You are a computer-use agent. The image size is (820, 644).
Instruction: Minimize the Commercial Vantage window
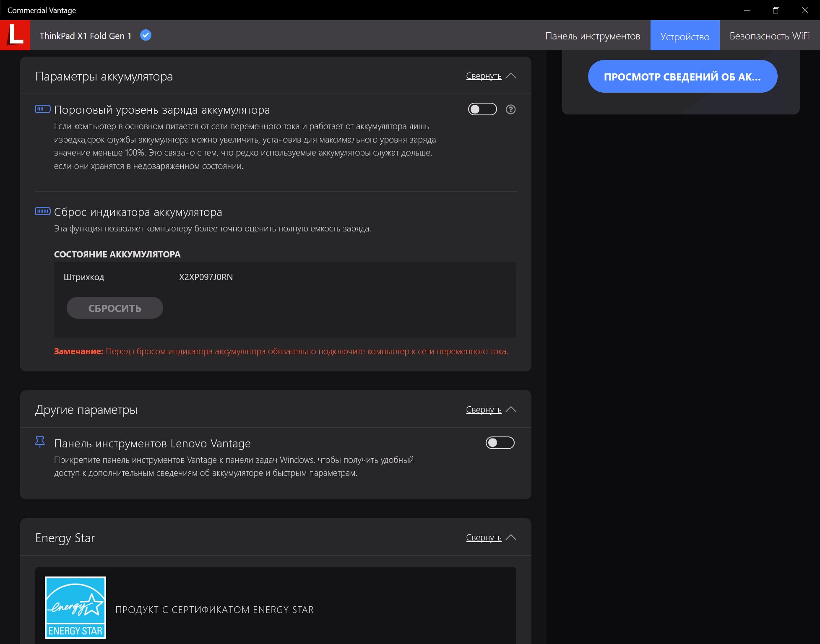[x=747, y=10]
